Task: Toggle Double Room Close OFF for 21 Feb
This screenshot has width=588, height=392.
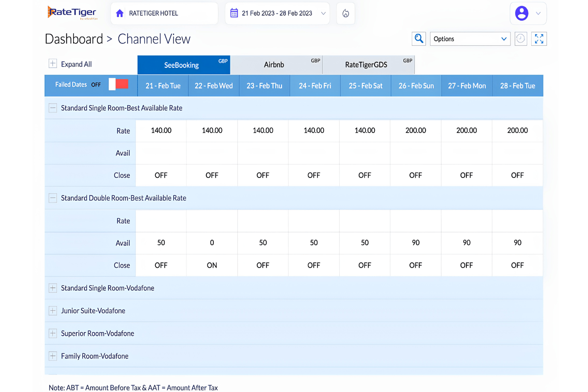Action: 161,265
